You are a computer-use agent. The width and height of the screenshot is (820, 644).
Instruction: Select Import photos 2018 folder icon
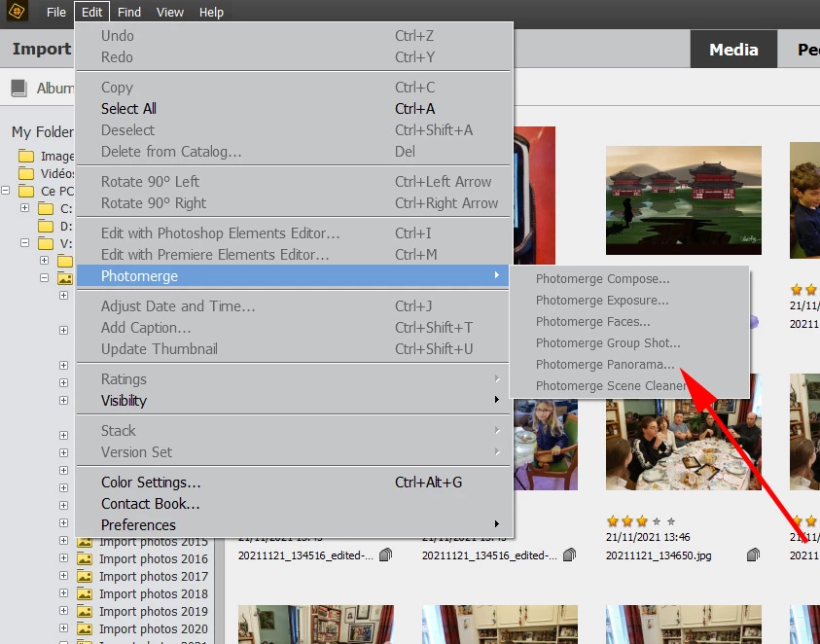pos(85,593)
